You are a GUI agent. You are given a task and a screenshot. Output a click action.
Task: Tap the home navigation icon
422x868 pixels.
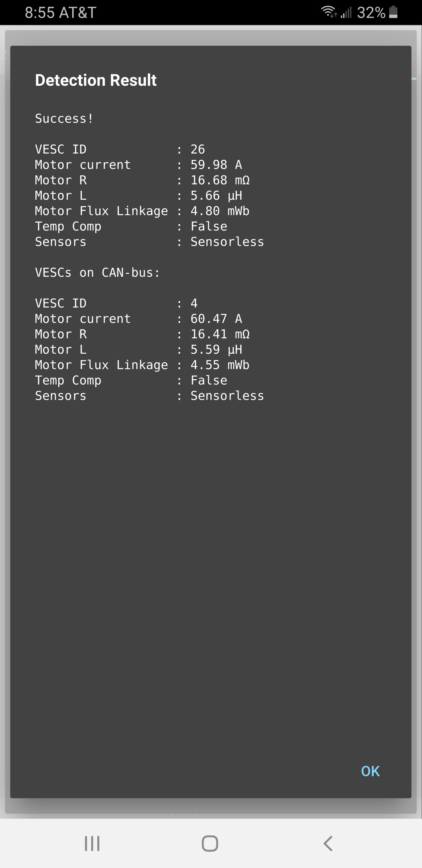(x=210, y=843)
